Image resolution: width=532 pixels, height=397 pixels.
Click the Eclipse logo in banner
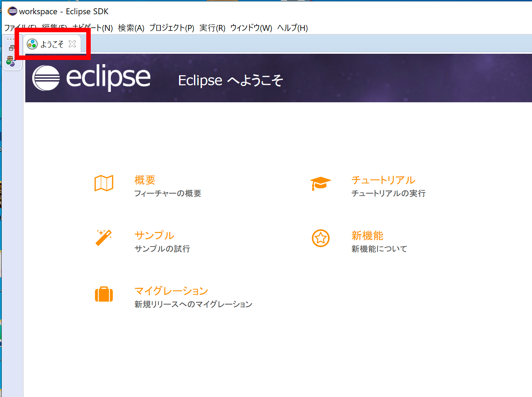[91, 78]
